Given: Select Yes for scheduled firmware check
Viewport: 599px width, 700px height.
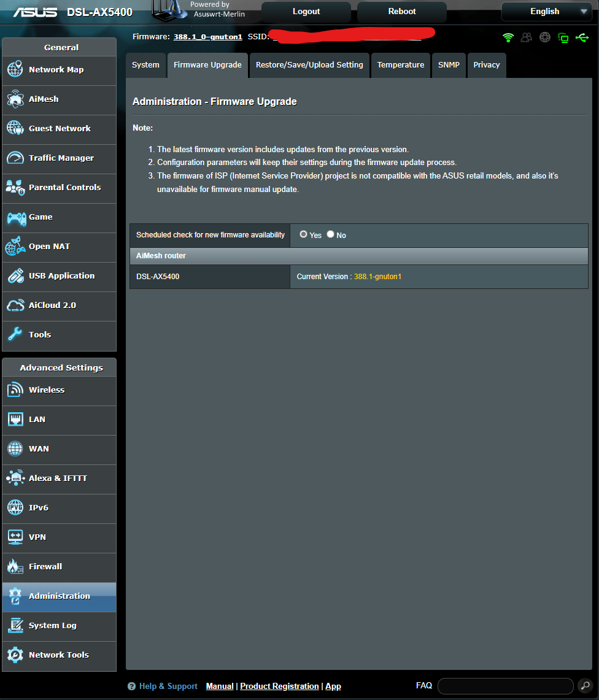Looking at the screenshot, I should (303, 234).
